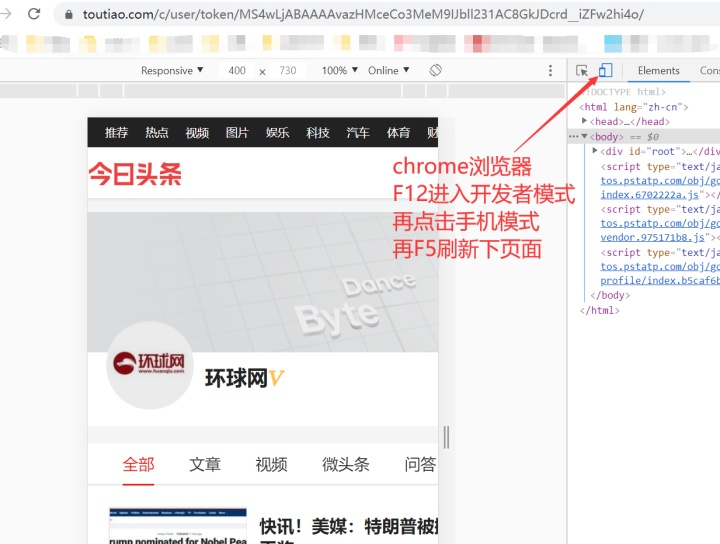Edit the viewport width field 400
Viewport: 720px width, 544px height.
(x=237, y=70)
